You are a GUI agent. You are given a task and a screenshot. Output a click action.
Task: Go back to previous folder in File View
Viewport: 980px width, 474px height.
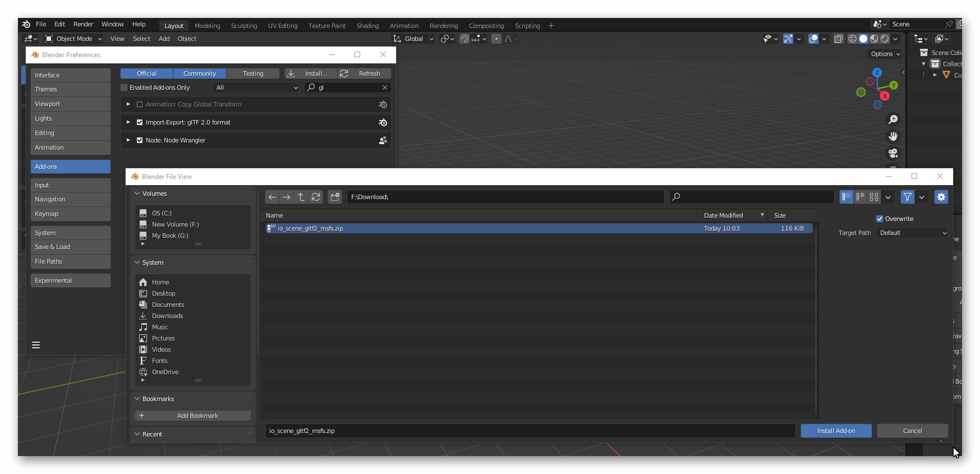tap(272, 197)
